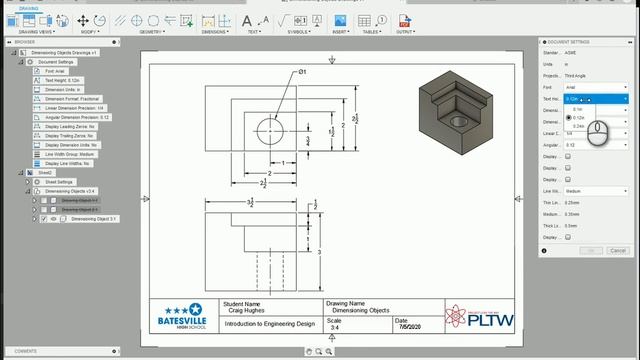Select the Centerline tool
The image size is (640, 360).
[120, 20]
